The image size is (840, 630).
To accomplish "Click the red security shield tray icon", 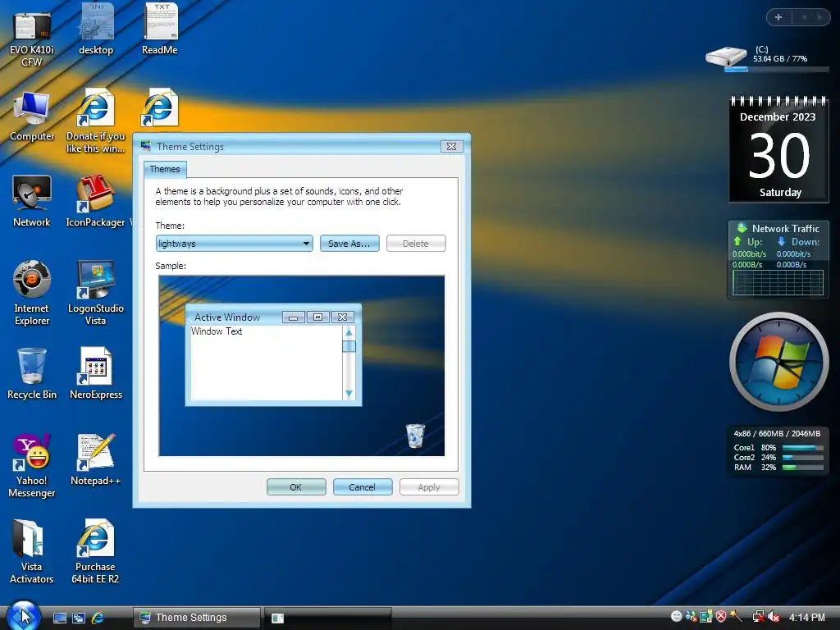I will 721,617.
